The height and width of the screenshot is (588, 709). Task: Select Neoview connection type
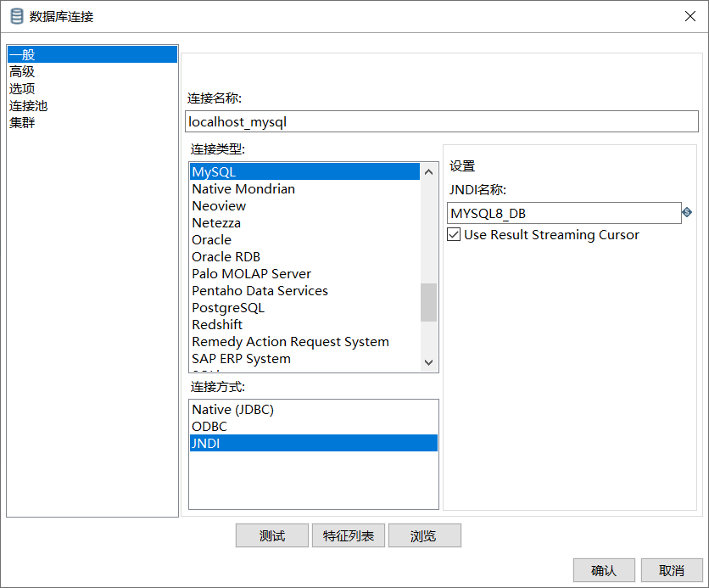point(304,206)
